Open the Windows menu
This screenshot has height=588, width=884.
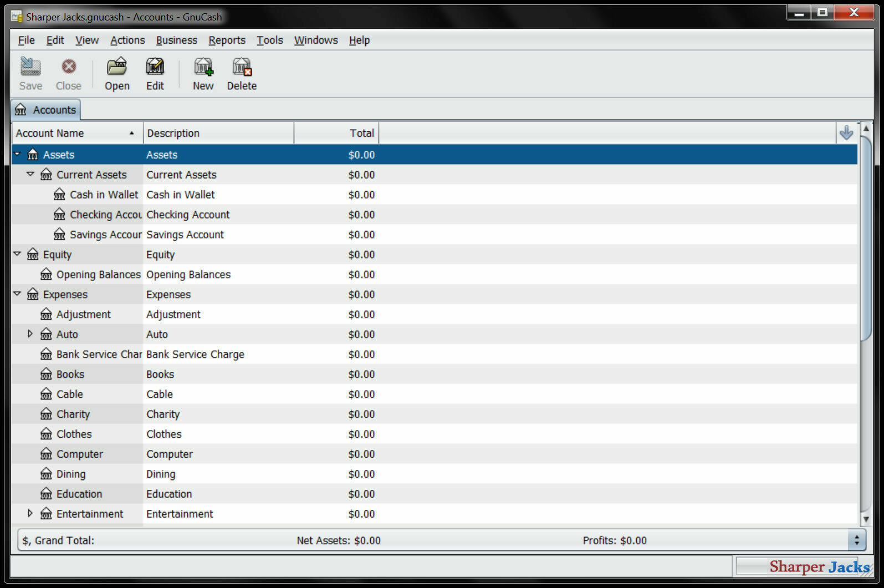click(316, 40)
